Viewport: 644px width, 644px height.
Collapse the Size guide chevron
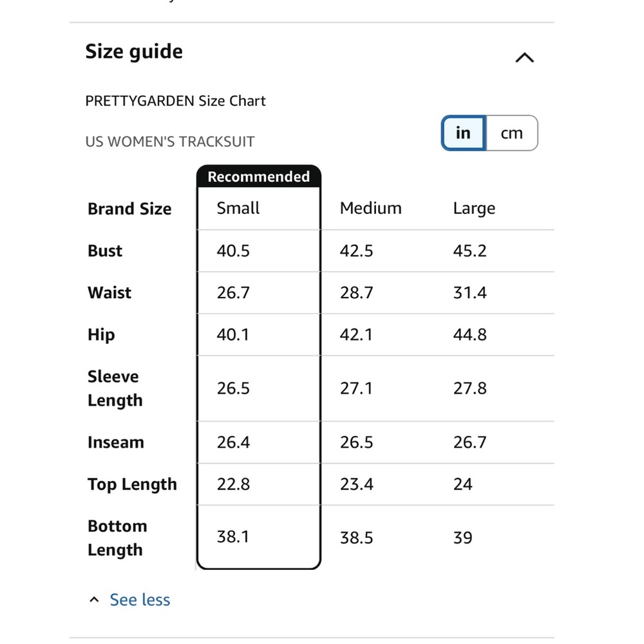click(x=524, y=57)
